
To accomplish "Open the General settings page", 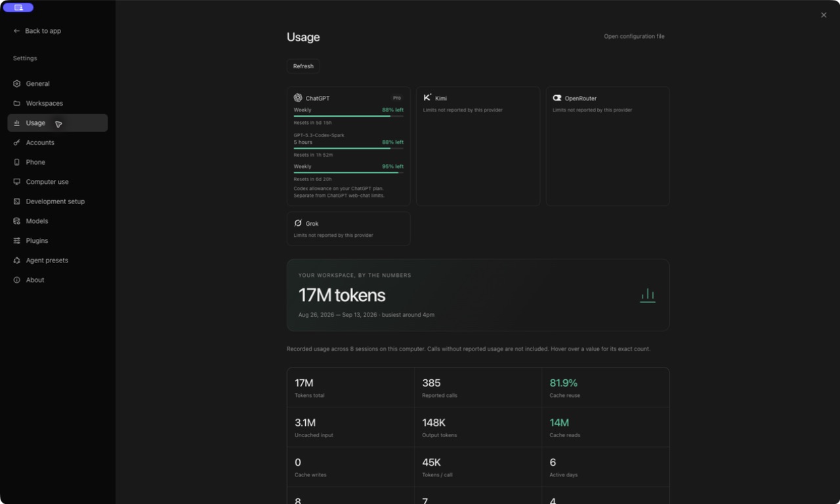I will point(58,84).
